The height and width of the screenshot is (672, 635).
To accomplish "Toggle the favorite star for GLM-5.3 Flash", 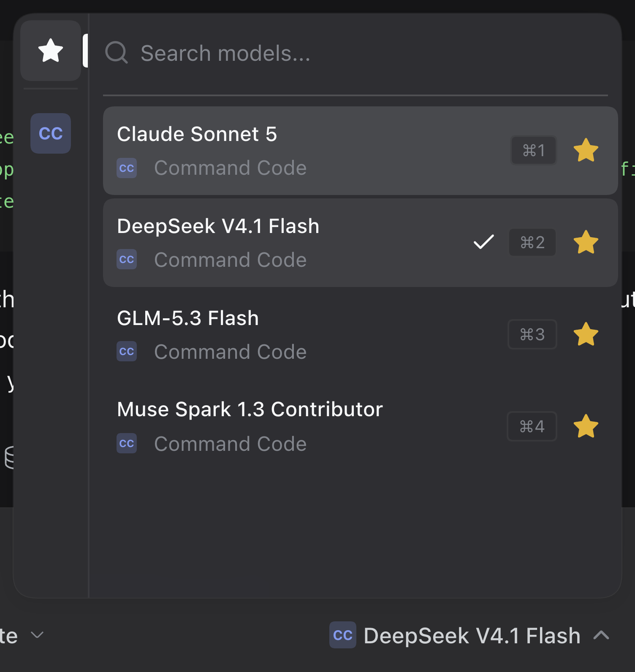I will tap(586, 334).
